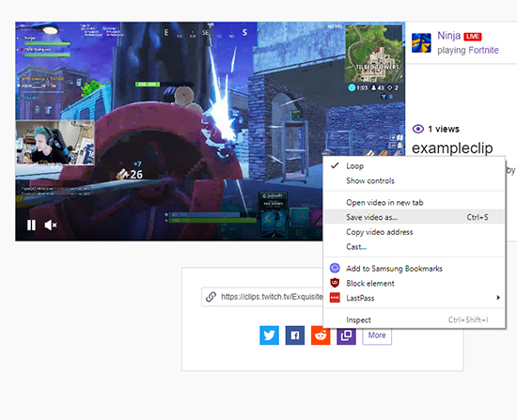Image resolution: width=517 pixels, height=420 pixels.
Task: Click the clips.twitch.tv URL field
Action: (x=262, y=297)
